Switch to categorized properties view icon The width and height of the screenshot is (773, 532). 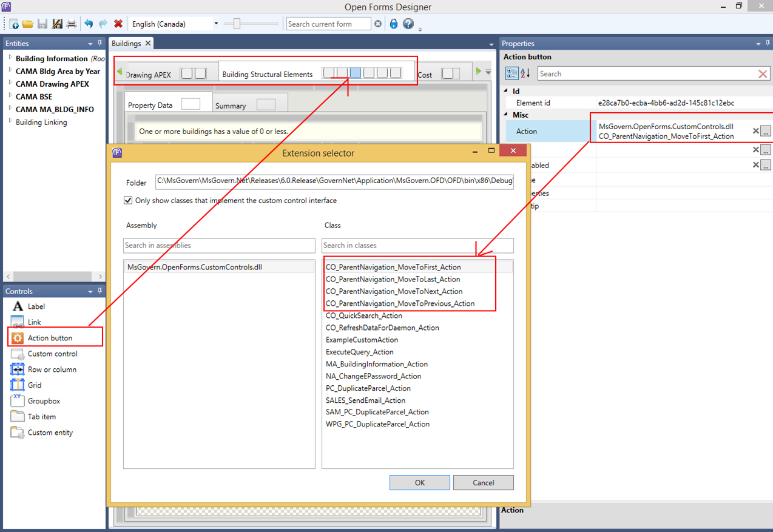(x=511, y=73)
